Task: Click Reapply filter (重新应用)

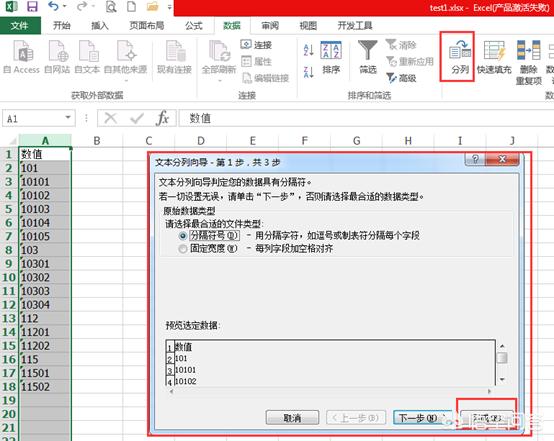Action: tap(410, 61)
